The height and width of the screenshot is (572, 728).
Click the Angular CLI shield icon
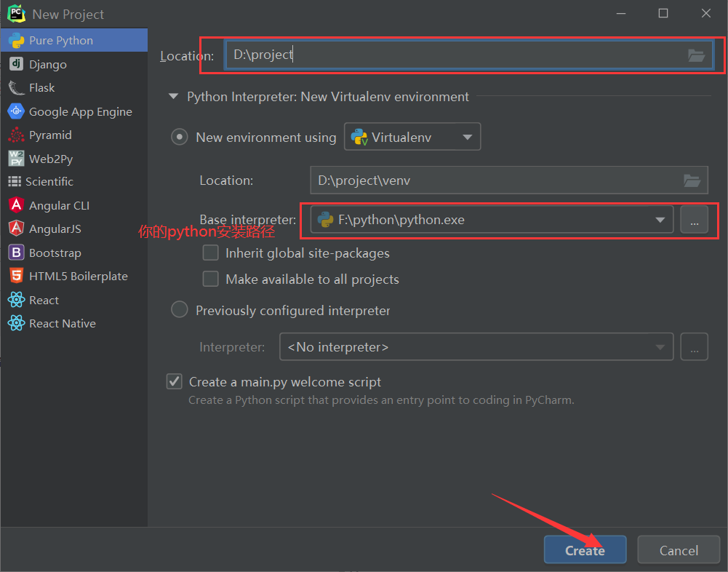tap(16, 205)
